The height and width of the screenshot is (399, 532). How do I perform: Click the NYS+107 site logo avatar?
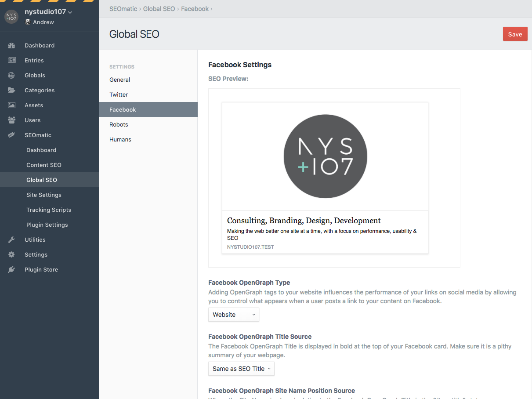11,17
